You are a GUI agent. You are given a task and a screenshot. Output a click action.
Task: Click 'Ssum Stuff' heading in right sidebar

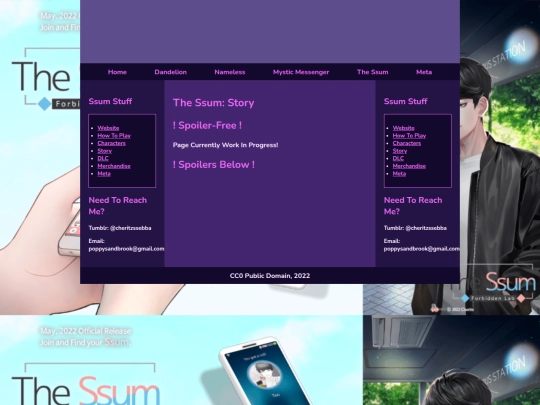coord(406,101)
